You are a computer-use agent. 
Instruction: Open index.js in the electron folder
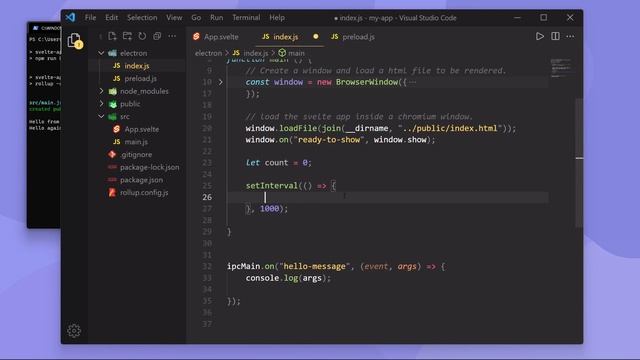tap(137, 66)
